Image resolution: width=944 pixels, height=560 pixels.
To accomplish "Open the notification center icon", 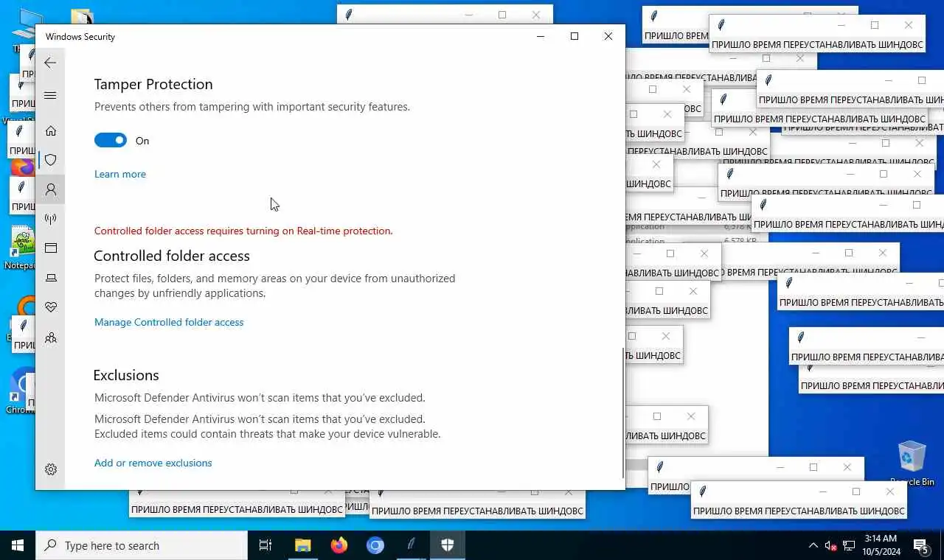I will click(921, 546).
